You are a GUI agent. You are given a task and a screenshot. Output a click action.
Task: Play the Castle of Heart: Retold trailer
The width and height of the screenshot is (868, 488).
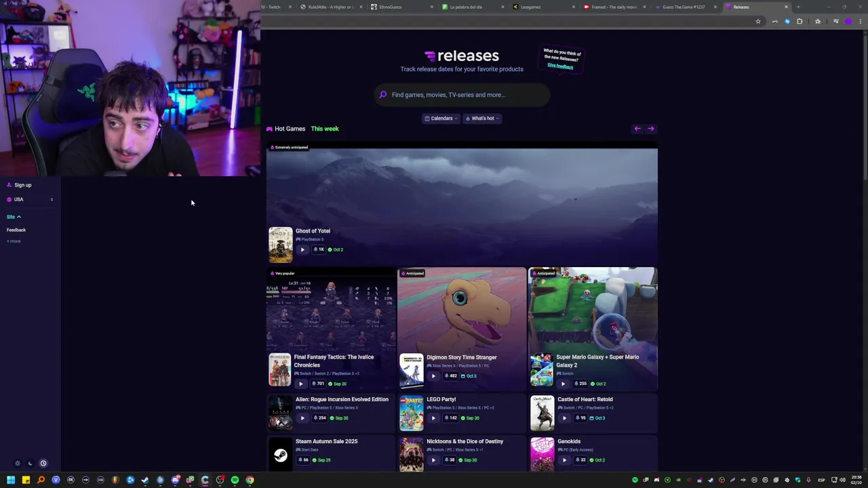click(564, 418)
